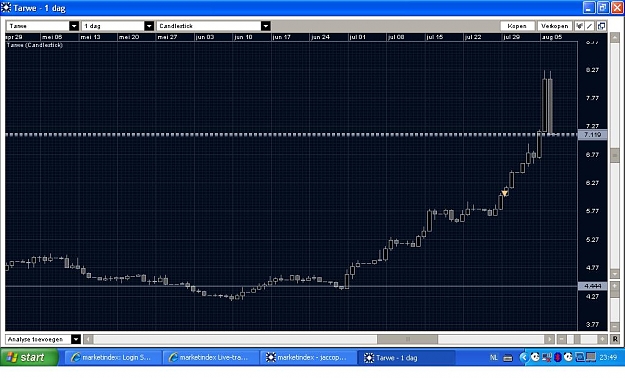Click the second panda tray icon

click(568, 357)
